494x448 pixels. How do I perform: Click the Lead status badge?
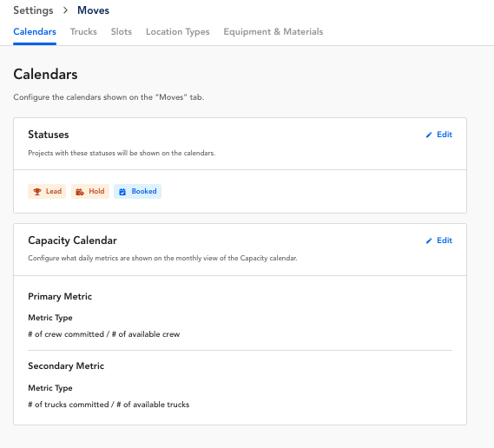pos(47,192)
